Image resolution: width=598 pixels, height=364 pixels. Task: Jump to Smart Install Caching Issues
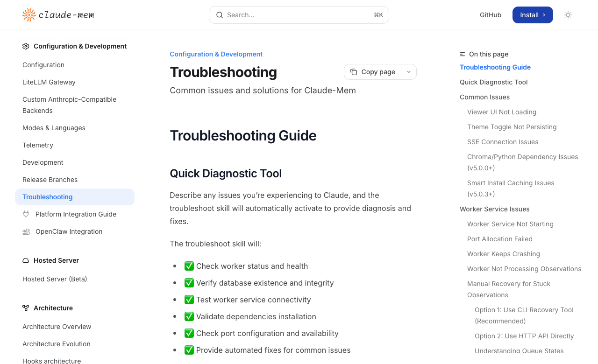tap(511, 189)
